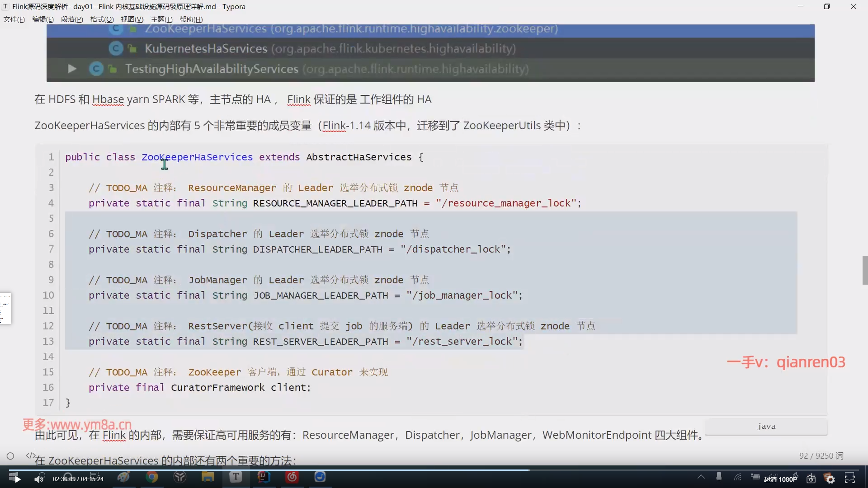This screenshot has height=488, width=868.
Task: Open the File Explorer folder icon
Action: pos(208,477)
